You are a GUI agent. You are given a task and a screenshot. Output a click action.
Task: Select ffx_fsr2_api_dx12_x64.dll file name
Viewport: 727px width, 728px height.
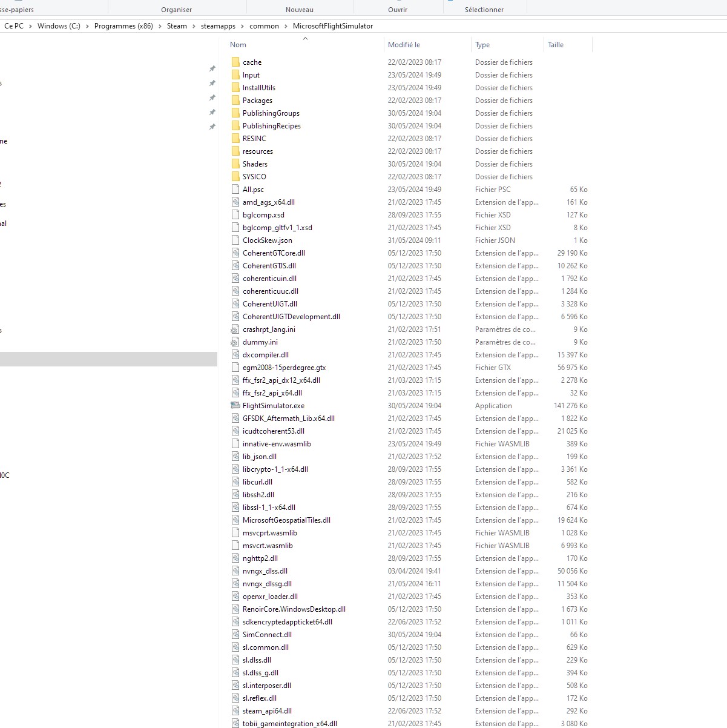click(281, 380)
